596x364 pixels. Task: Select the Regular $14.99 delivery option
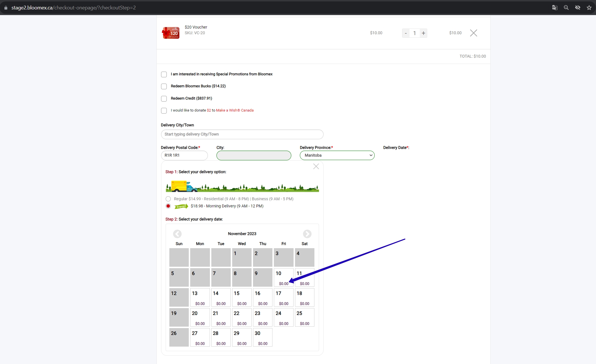tap(168, 199)
